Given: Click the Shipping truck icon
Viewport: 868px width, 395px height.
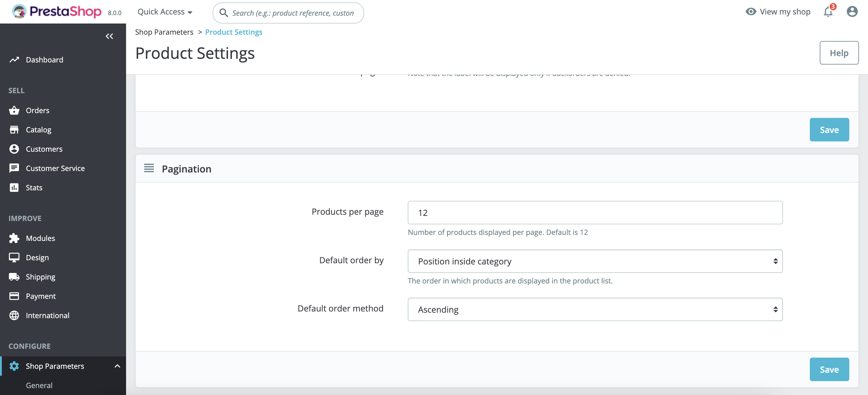Looking at the screenshot, I should [14, 277].
